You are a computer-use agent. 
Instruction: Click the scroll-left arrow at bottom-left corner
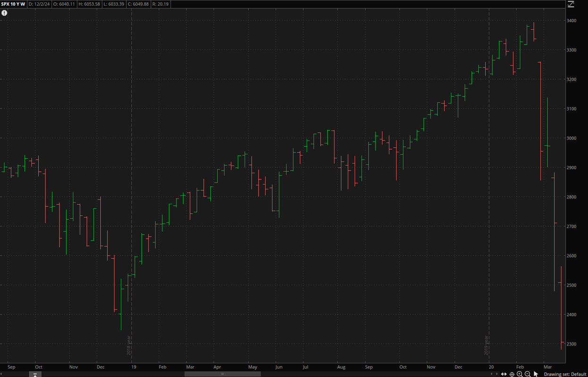(x=2, y=374)
